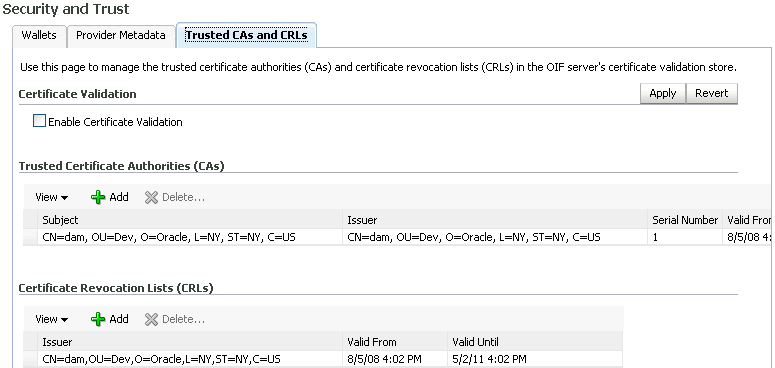Click the row selector of the CRL row

point(30,359)
